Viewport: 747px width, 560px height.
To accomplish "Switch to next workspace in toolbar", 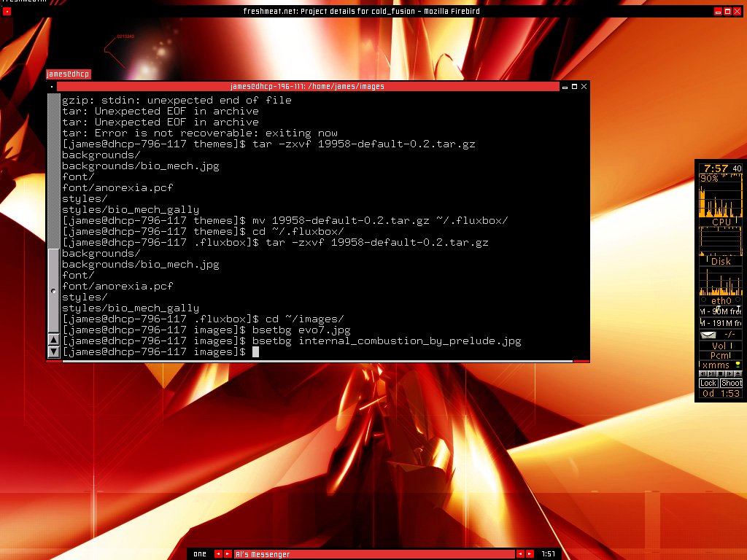I will point(228,554).
